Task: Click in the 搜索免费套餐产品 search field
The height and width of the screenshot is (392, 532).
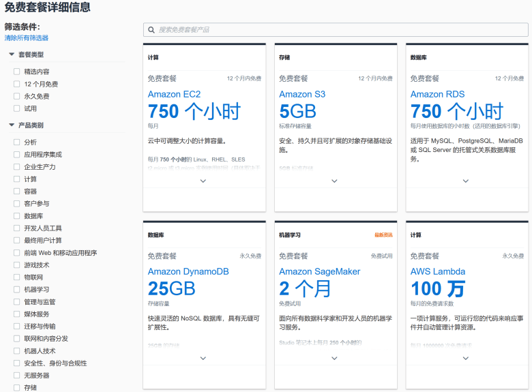Action: point(334,30)
